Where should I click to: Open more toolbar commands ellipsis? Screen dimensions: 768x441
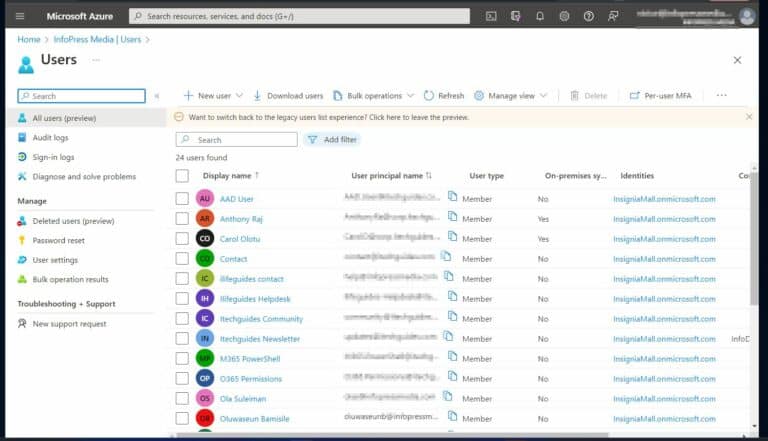pyautogui.click(x=721, y=95)
